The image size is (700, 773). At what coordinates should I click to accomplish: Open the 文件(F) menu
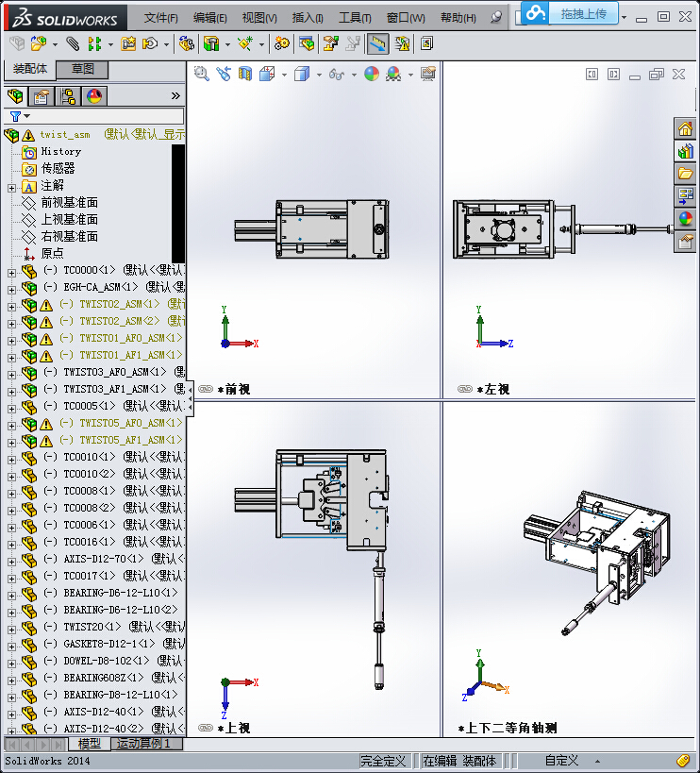coord(160,18)
